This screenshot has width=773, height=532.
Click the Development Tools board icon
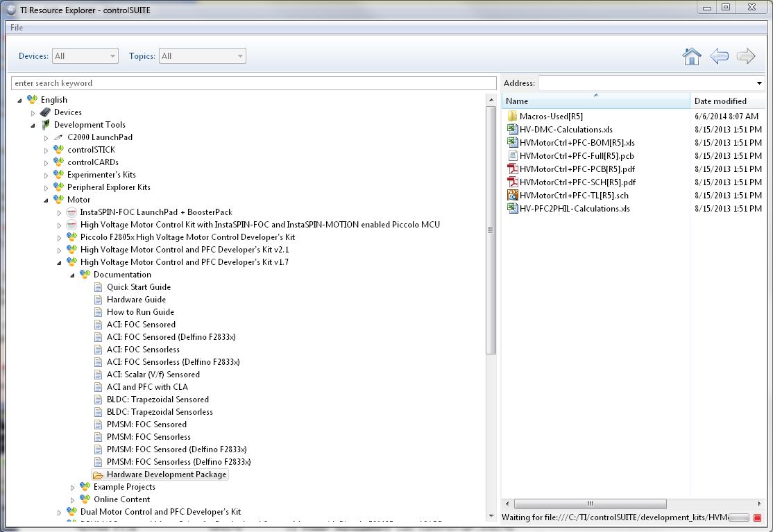pyautogui.click(x=45, y=125)
